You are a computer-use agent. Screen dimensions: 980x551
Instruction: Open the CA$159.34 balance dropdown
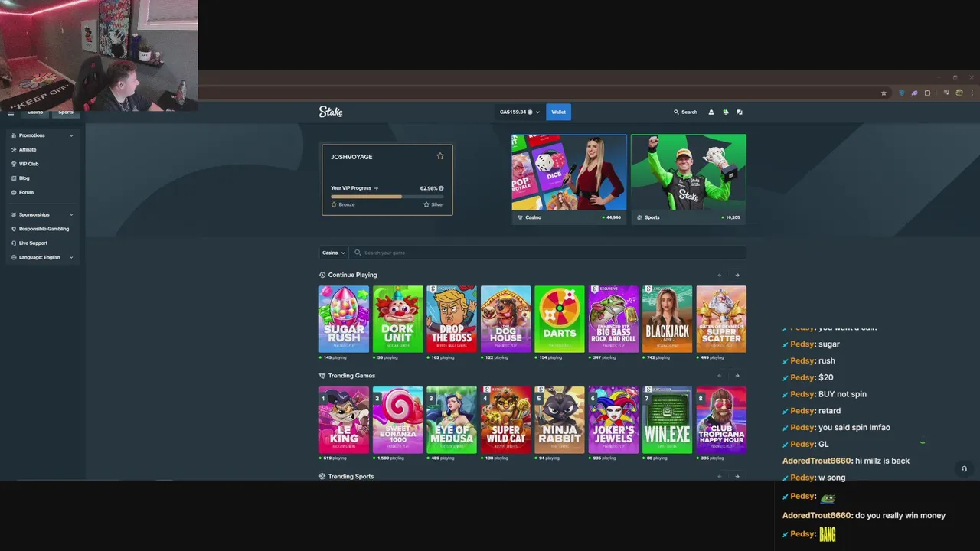click(x=520, y=112)
